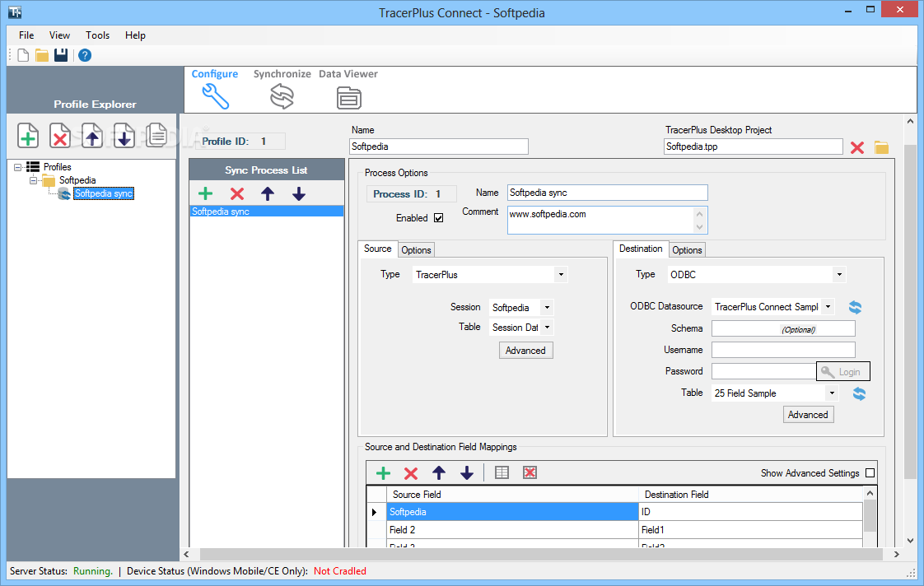Screen dimensions: 924x586
Task: Open the 25 Field Sample table dropdown
Action: coord(832,393)
